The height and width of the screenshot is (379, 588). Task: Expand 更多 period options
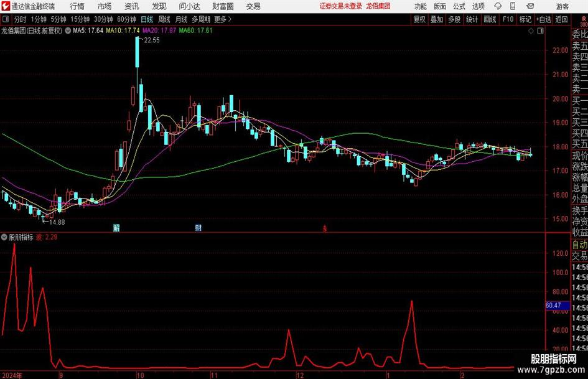pyautogui.click(x=222, y=19)
